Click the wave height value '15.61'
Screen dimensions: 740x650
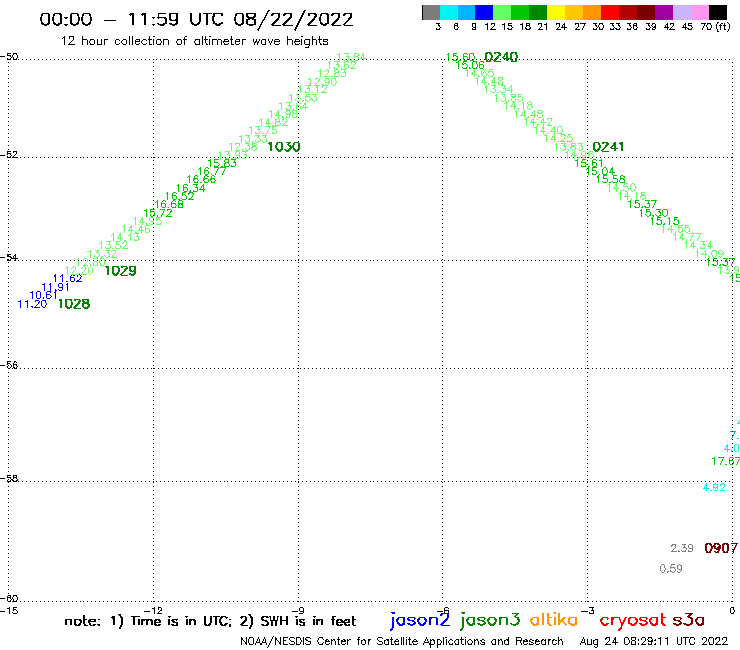tap(589, 163)
